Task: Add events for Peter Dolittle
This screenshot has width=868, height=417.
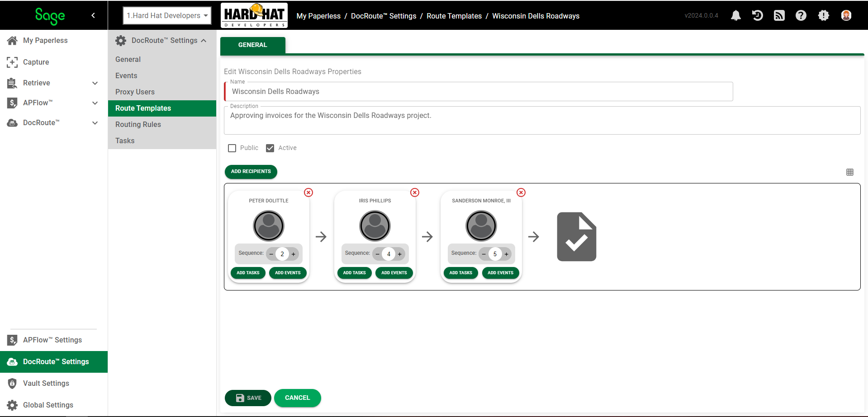Action: (x=288, y=273)
